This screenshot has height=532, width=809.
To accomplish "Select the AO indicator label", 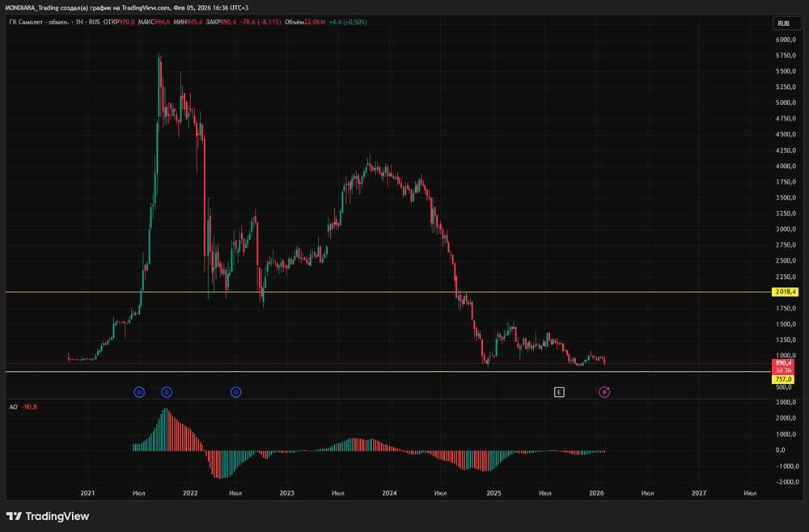I will pos(14,407).
